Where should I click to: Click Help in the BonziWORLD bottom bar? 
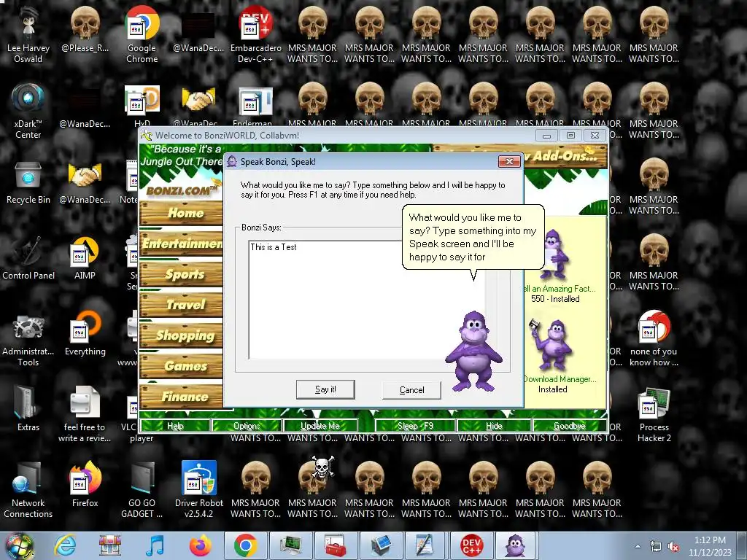175,426
